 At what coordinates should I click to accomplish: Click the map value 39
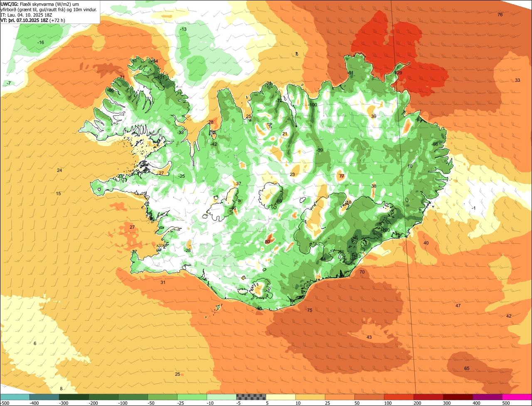[374, 117]
